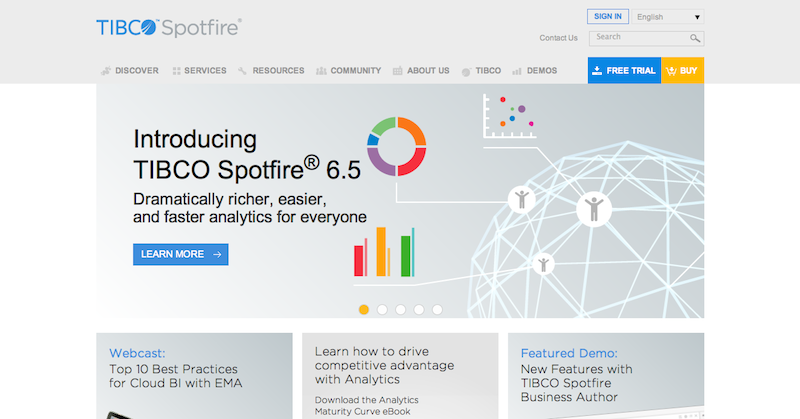Click the Buy button
Image resolution: width=800 pixels, height=419 pixels.
pos(683,70)
